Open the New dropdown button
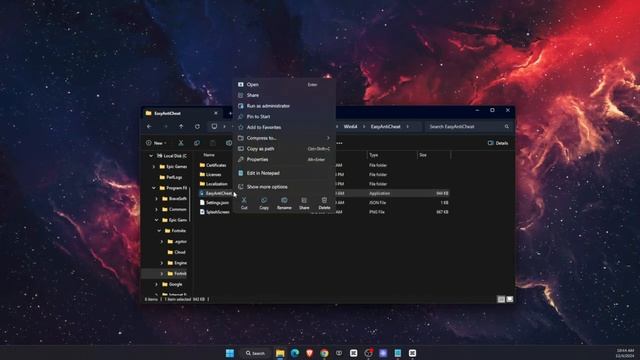This screenshot has height=360, width=640. (157, 143)
